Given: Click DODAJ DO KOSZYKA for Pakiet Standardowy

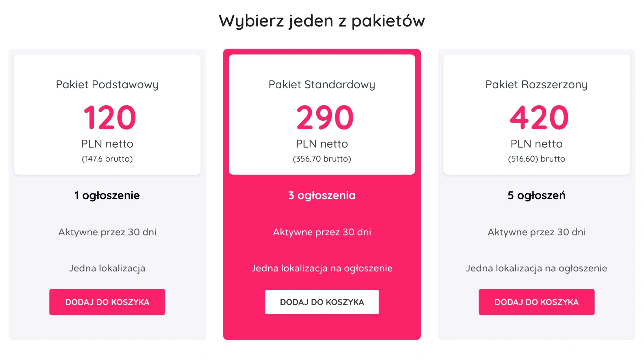Looking at the screenshot, I should tap(322, 302).
